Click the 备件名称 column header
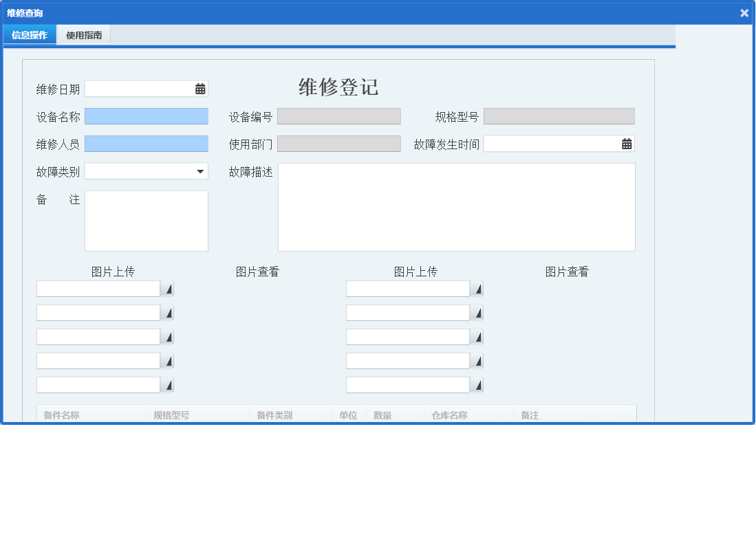Image resolution: width=756 pixels, height=541 pixels. coord(62,415)
